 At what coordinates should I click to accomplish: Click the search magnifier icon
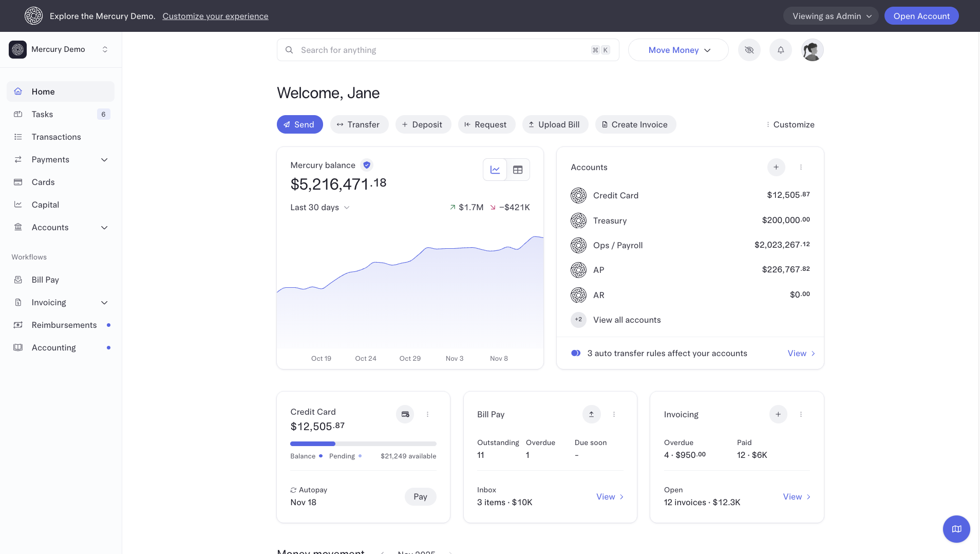(289, 50)
